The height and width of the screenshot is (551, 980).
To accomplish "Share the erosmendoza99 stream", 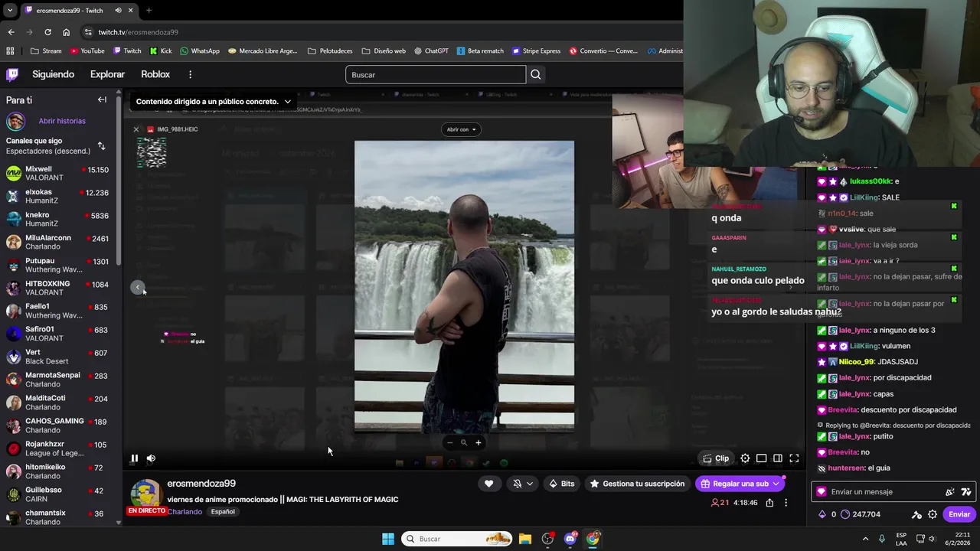I will click(x=769, y=503).
